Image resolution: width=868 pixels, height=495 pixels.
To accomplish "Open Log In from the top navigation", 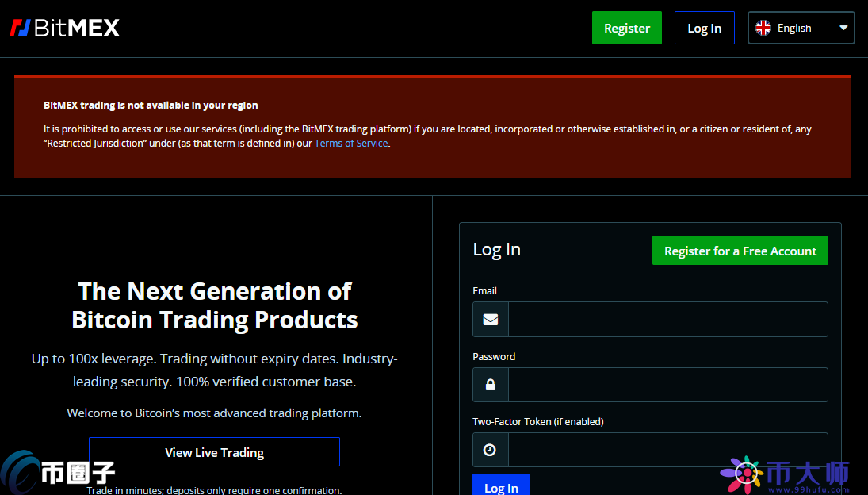I will (704, 28).
